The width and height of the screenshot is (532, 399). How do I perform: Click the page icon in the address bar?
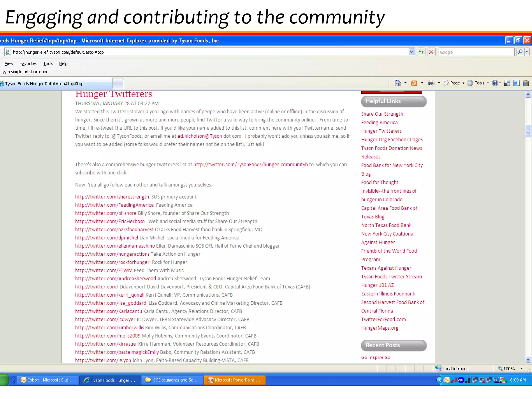click(x=8, y=52)
